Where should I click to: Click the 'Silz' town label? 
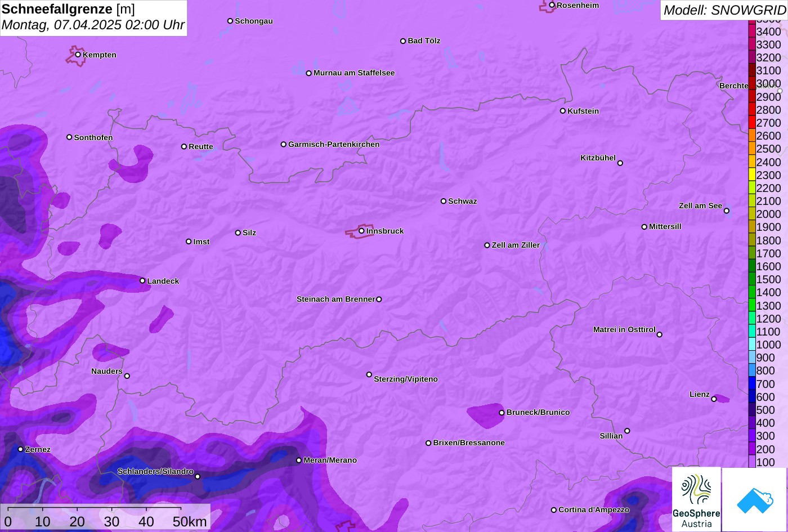click(249, 233)
